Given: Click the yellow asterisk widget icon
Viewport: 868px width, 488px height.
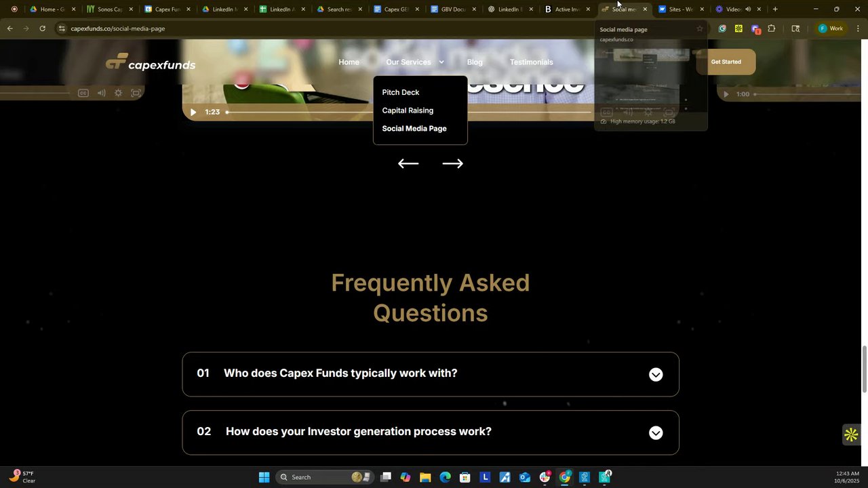Looking at the screenshot, I should click(x=851, y=435).
